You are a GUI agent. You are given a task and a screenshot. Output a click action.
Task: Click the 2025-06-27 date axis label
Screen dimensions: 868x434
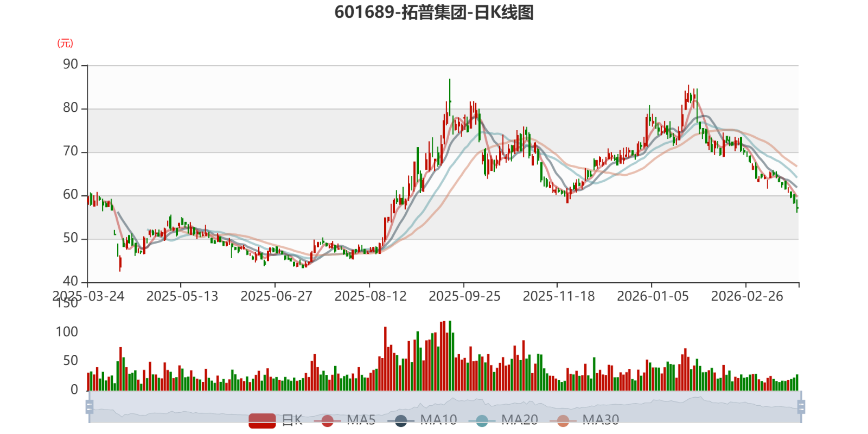click(276, 296)
